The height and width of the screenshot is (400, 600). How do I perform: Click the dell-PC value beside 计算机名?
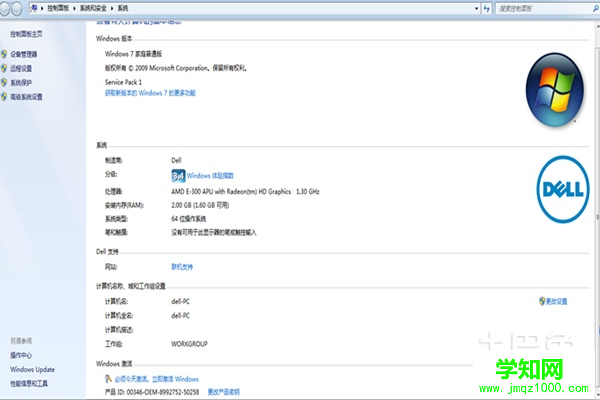coord(180,301)
